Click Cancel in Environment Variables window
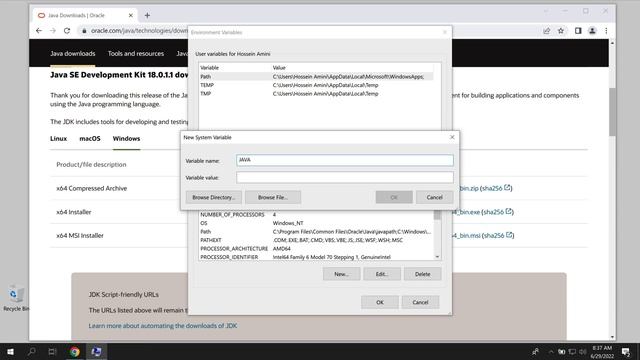Image resolution: width=640 pixels, height=360 pixels. 420,302
